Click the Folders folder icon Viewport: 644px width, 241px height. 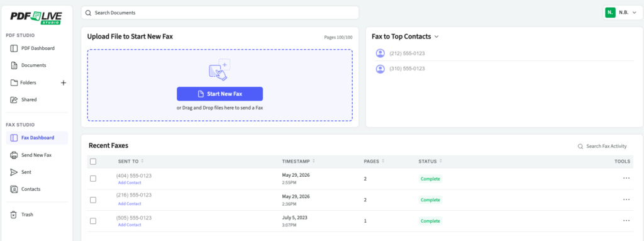coord(14,82)
